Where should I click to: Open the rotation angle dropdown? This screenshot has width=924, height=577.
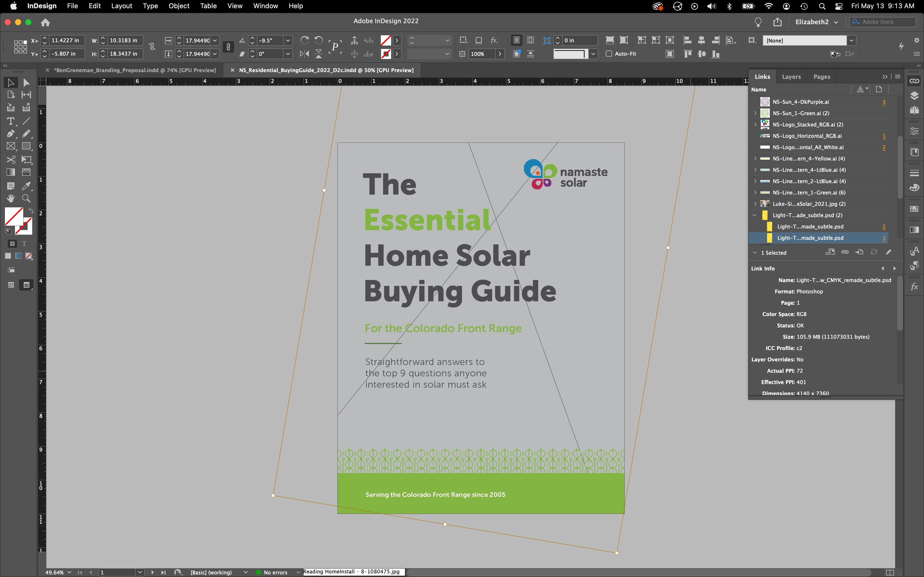tap(288, 40)
